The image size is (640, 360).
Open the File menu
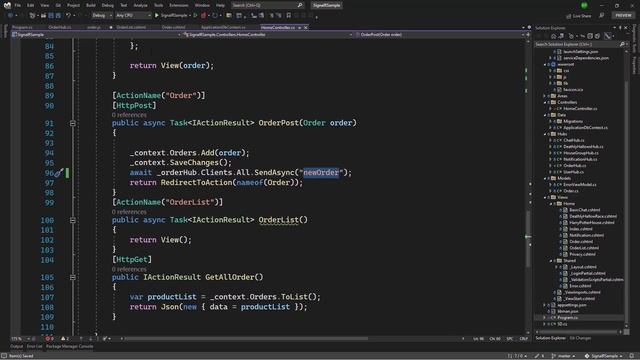point(18,5)
